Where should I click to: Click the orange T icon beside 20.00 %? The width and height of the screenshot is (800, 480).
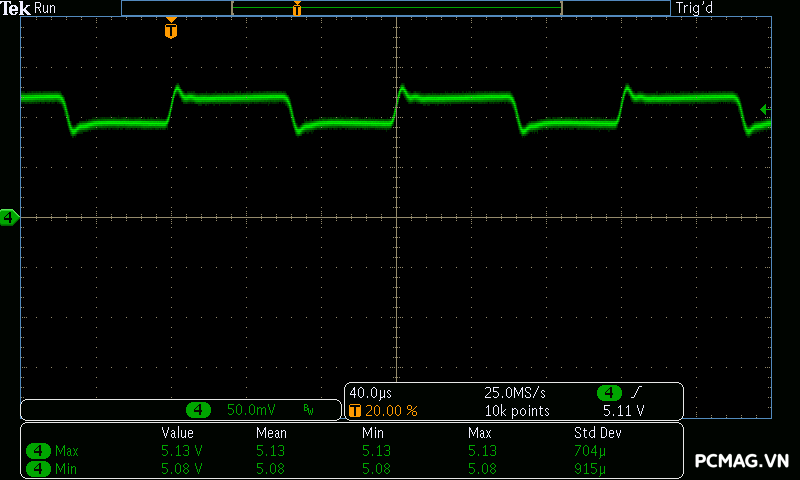(x=354, y=410)
